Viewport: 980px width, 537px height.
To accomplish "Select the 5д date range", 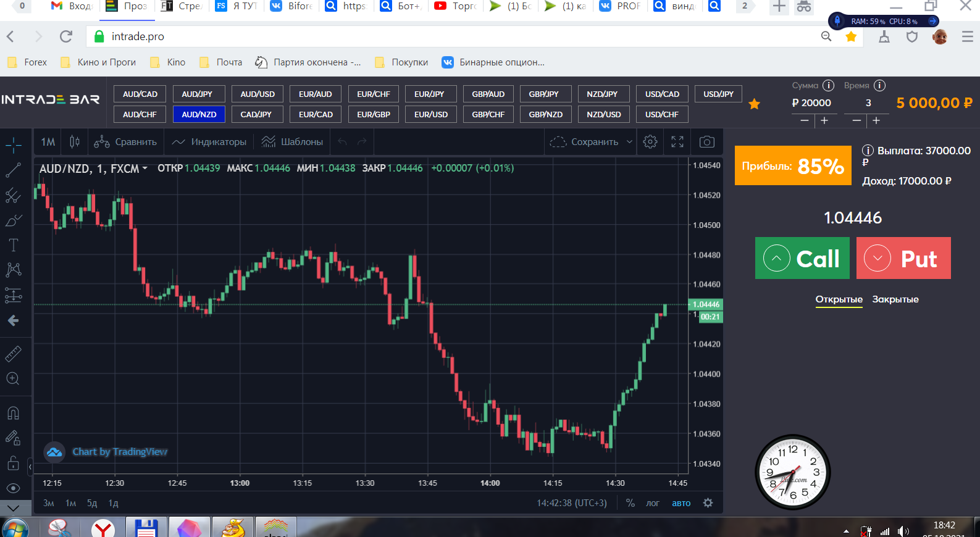I will point(92,503).
